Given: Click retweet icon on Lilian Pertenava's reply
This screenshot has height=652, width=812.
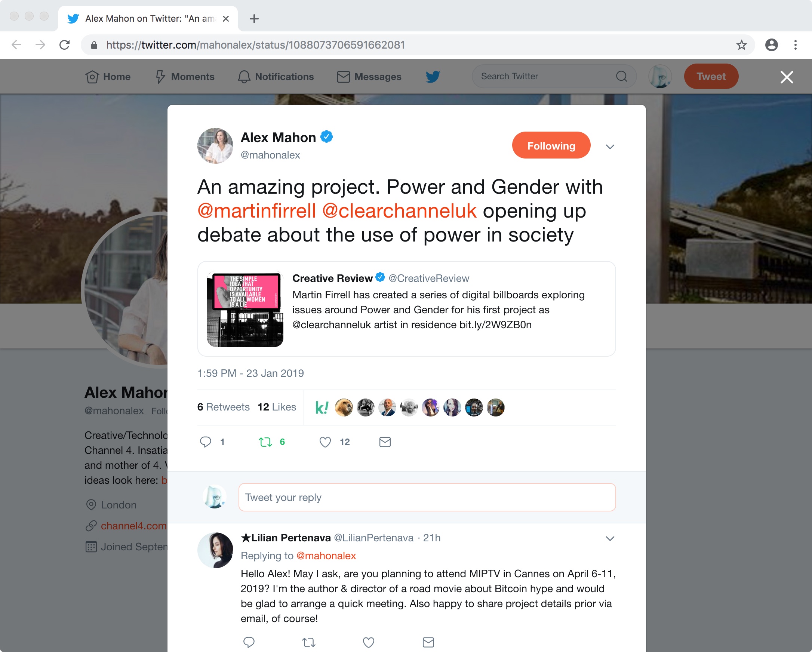Looking at the screenshot, I should point(308,642).
